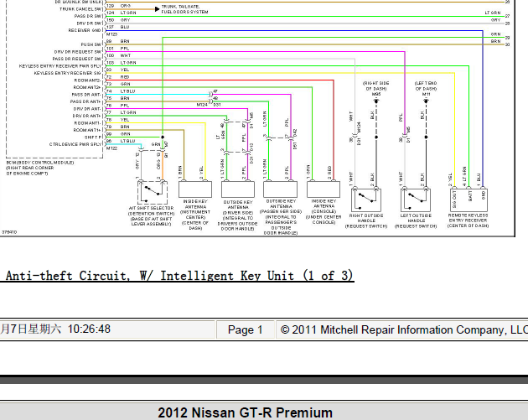The height and width of the screenshot is (420, 528).
Task: Click the DRV DR REQUEST SW label
Action: coord(78,52)
